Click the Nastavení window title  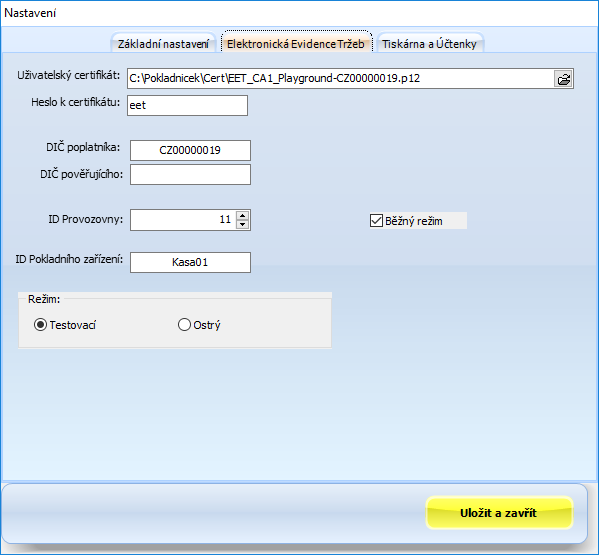pyautogui.click(x=30, y=13)
